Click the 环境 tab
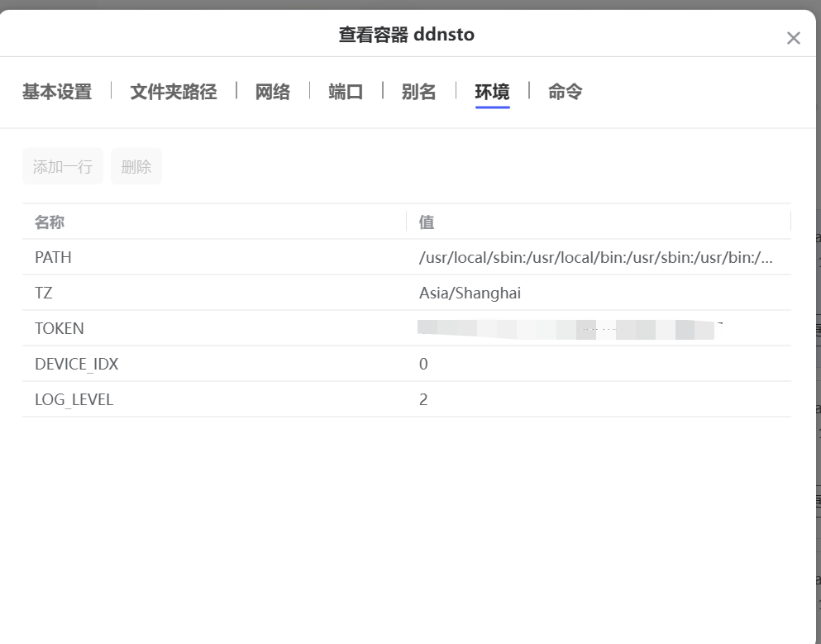This screenshot has width=821, height=644. tap(492, 92)
